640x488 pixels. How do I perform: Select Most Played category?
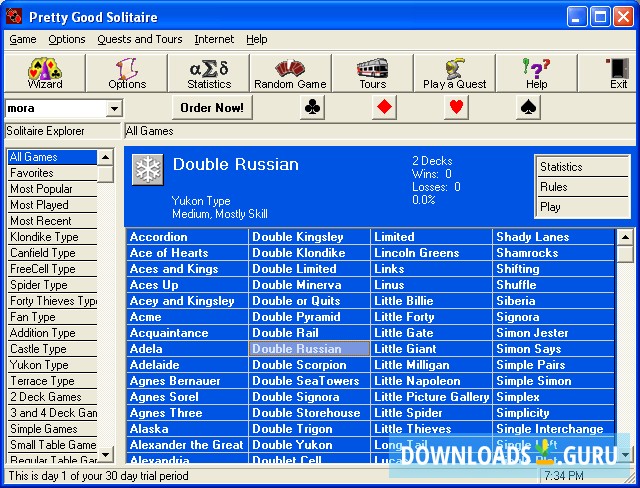(52, 205)
